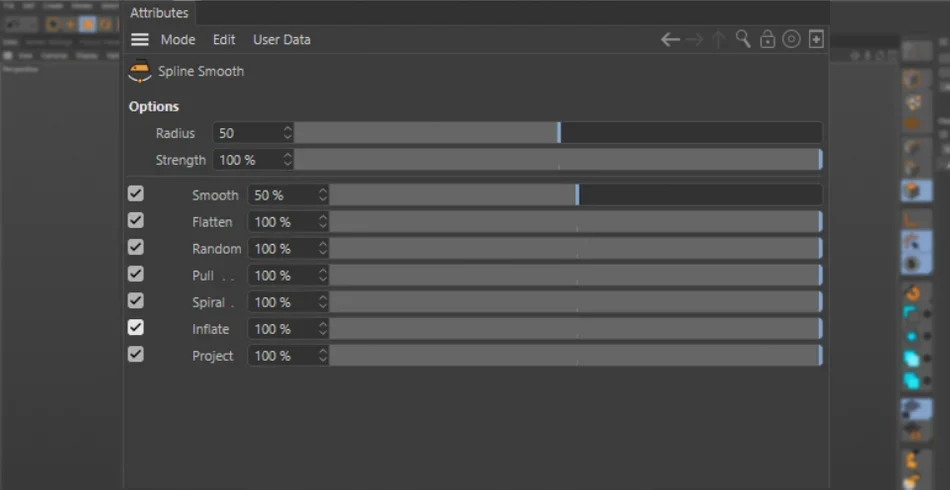950x490 pixels.
Task: Click the Options section header
Action: click(x=154, y=107)
